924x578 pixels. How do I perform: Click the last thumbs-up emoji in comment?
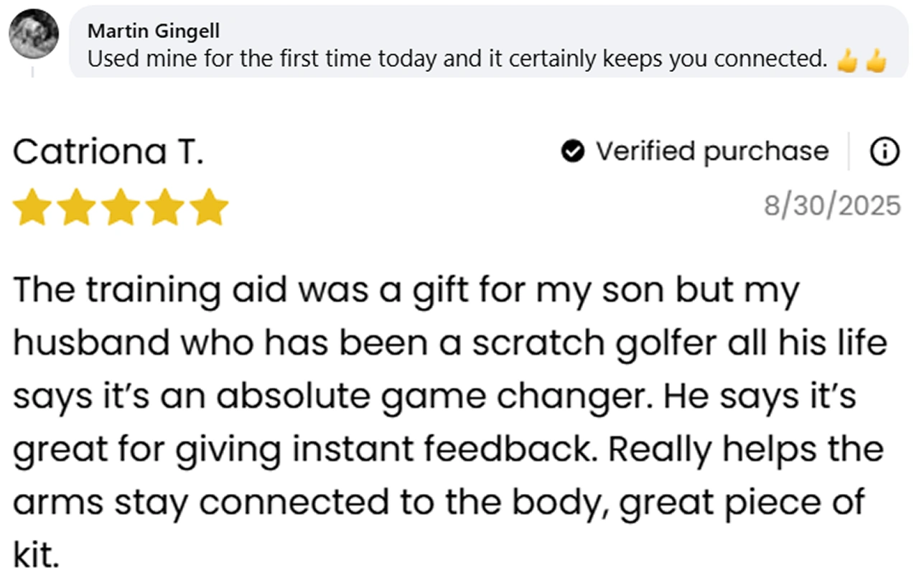(x=875, y=60)
